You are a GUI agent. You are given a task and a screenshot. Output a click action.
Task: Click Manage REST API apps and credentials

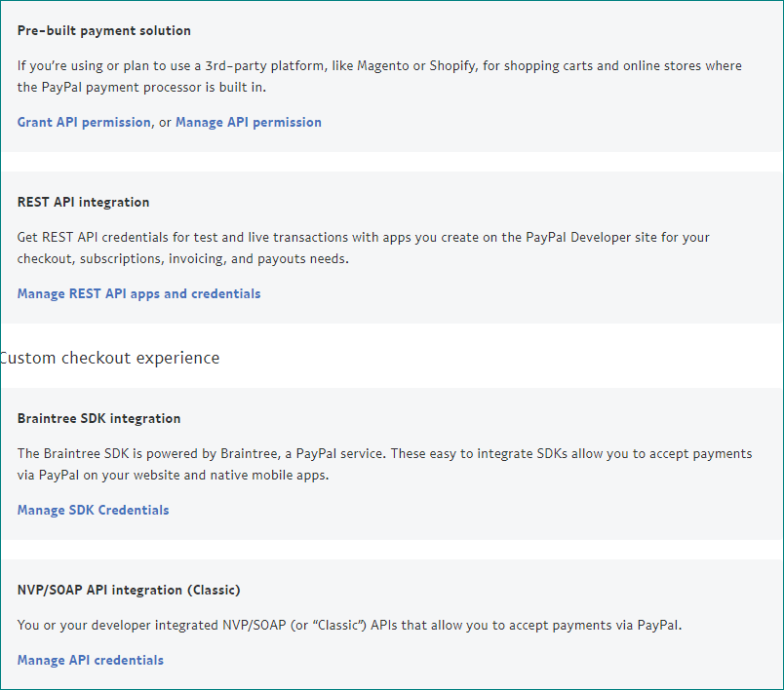click(139, 293)
